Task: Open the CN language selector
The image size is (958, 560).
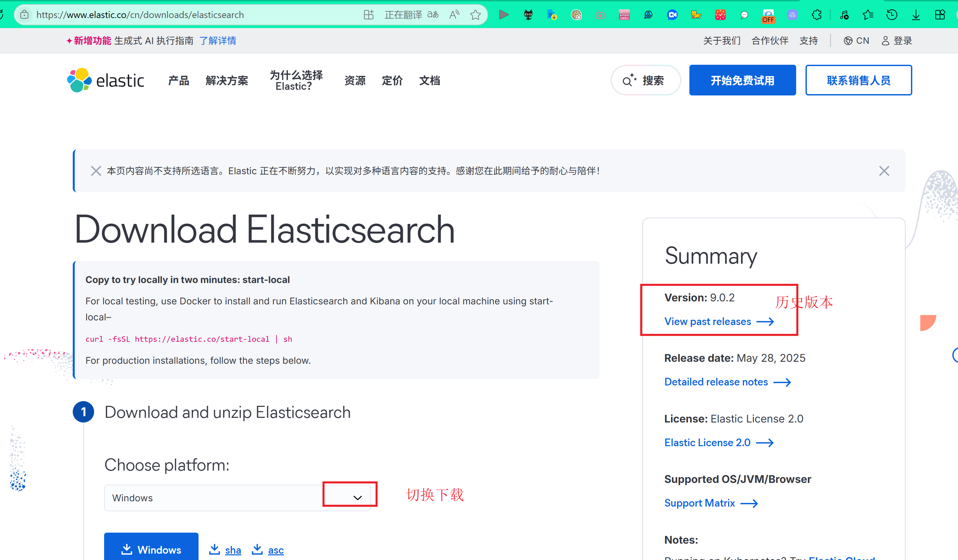Action: pos(856,41)
